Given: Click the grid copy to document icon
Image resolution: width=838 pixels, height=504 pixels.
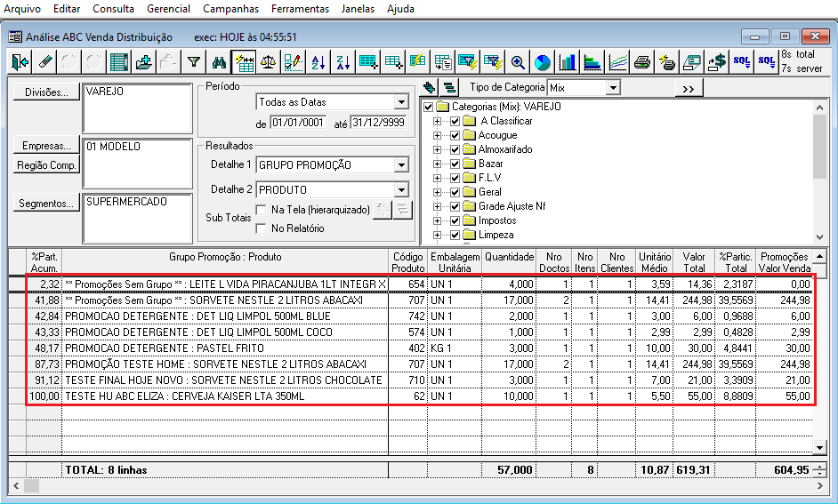Looking at the screenshot, I should (x=442, y=62).
